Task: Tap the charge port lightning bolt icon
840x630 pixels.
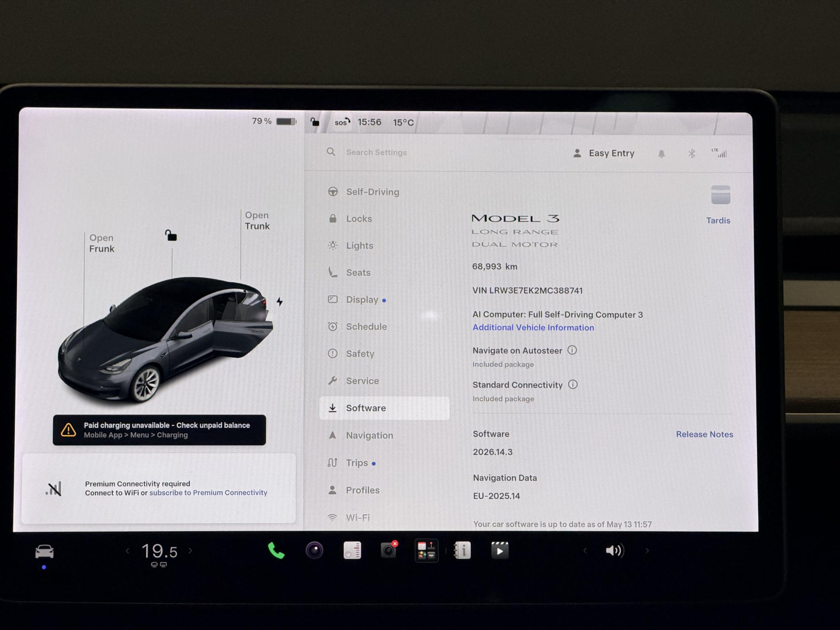Action: [280, 302]
